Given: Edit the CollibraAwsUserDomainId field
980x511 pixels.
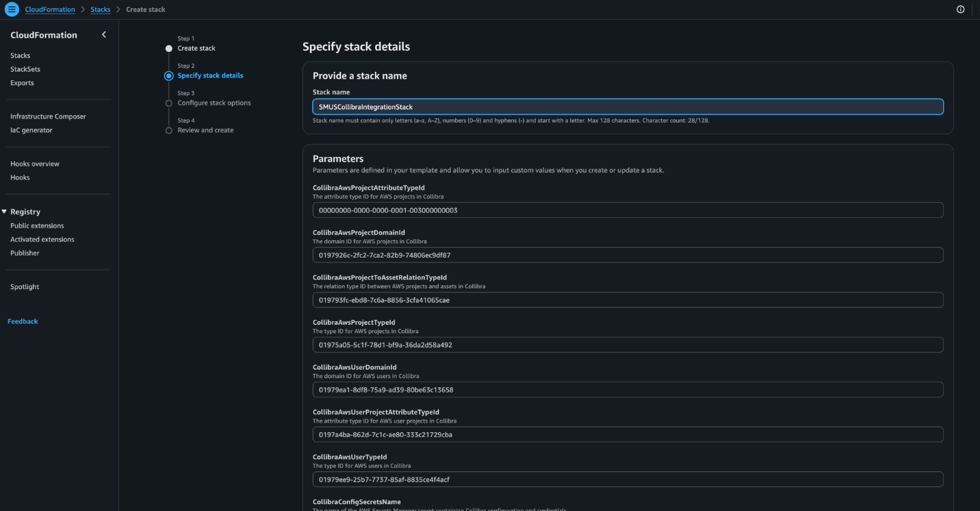Looking at the screenshot, I should (628, 390).
